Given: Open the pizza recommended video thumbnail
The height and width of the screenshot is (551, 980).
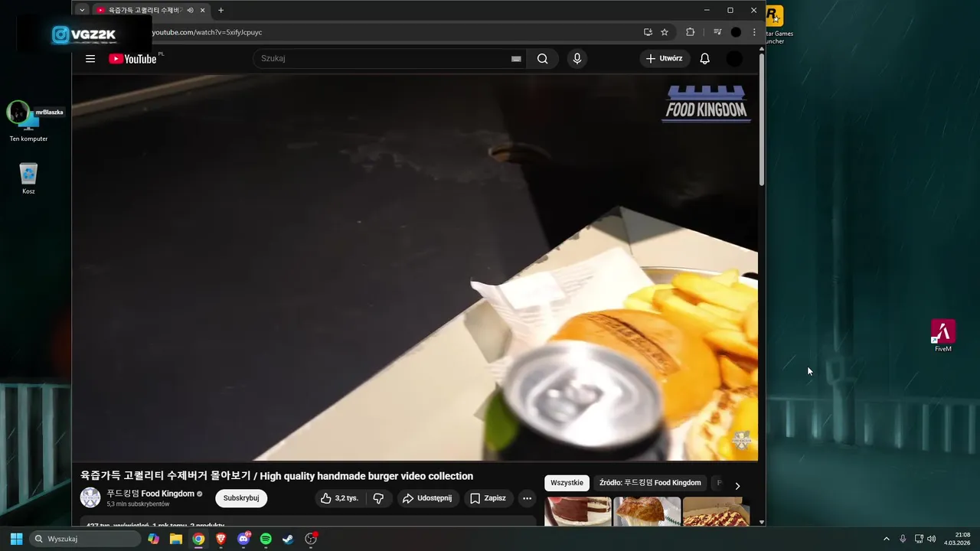Looking at the screenshot, I should tap(716, 511).
